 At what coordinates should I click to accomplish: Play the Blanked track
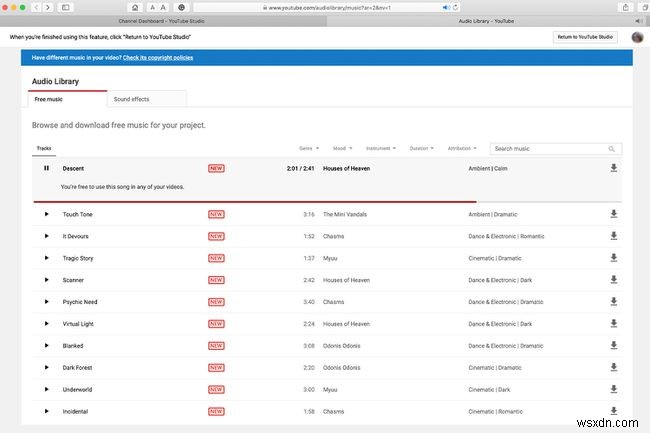46,346
